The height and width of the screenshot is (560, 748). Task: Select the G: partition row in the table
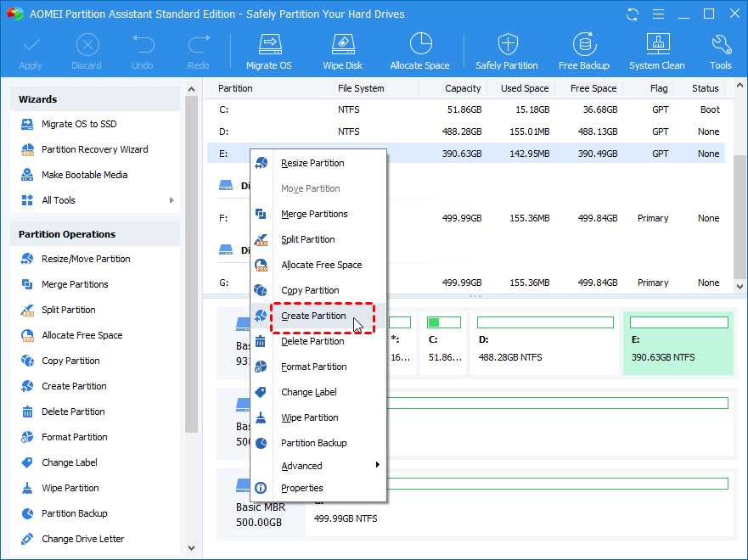[x=466, y=283]
